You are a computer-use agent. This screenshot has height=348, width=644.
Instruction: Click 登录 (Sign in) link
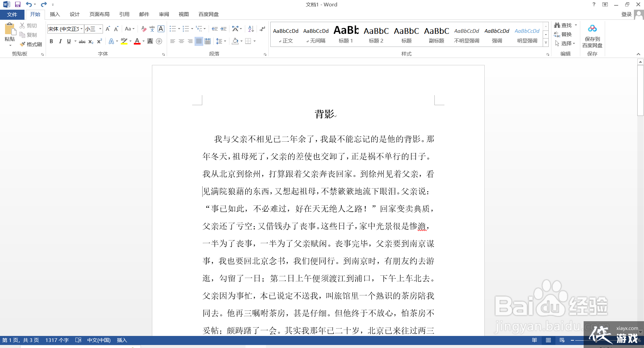coord(626,14)
